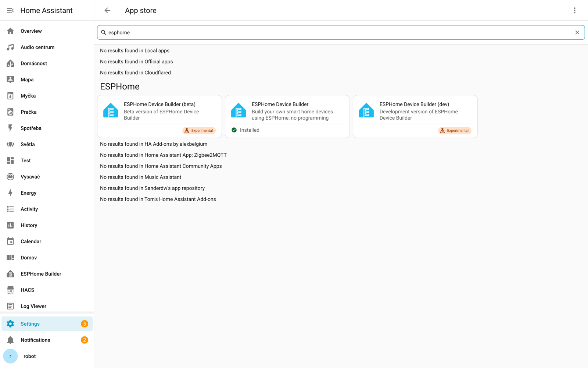Image resolution: width=588 pixels, height=368 pixels.
Task: Click the Zigbee2MQTT no results line
Action: click(164, 155)
